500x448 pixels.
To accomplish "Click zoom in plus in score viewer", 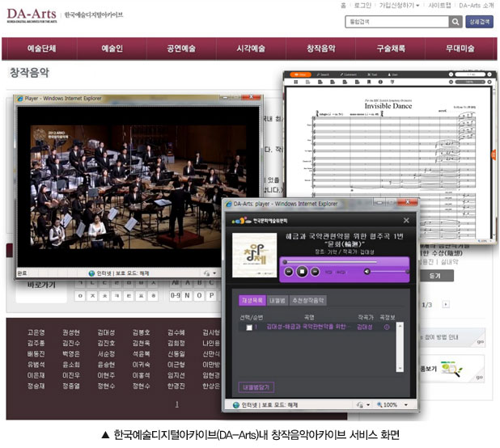I will click(489, 82).
